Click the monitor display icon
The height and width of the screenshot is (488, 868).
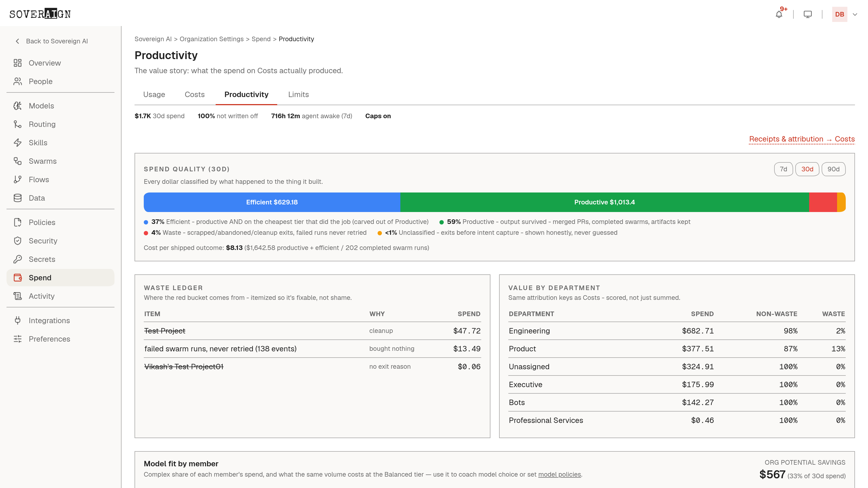808,14
